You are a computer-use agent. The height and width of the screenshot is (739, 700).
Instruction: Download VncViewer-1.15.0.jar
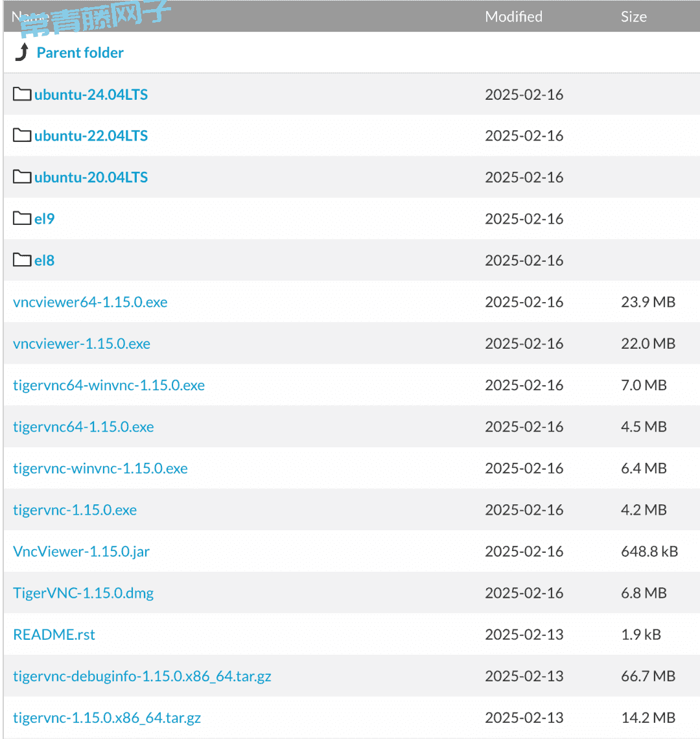tap(81, 552)
